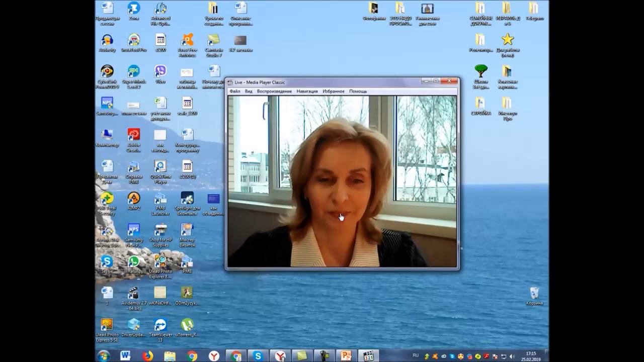Select the Viber desktop shortcut
The image size is (644, 362).
pyautogui.click(x=160, y=74)
